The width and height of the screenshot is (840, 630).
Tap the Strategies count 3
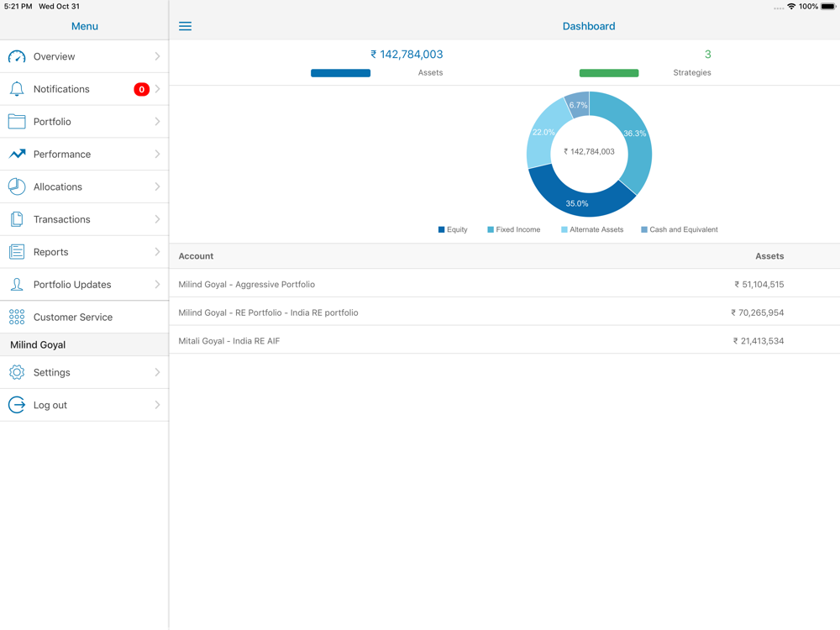[x=707, y=54]
